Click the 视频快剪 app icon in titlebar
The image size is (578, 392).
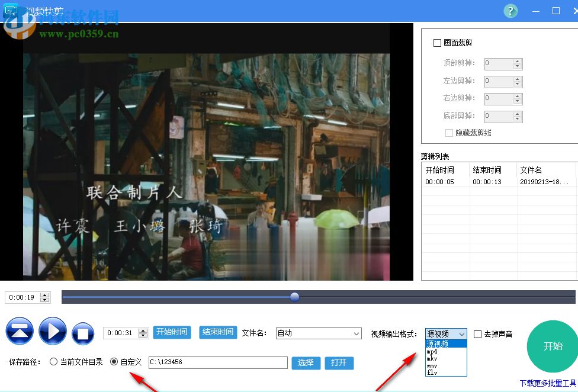(x=9, y=11)
